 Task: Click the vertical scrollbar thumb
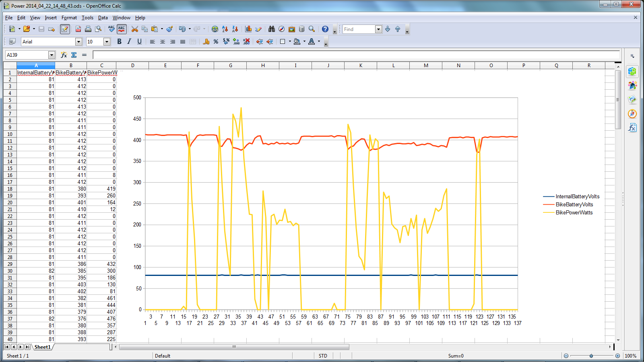tap(618, 100)
